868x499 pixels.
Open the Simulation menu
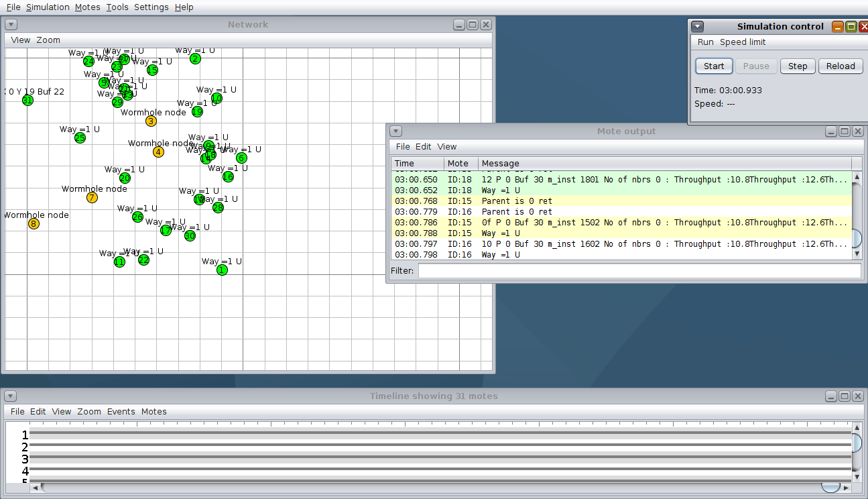tap(48, 7)
